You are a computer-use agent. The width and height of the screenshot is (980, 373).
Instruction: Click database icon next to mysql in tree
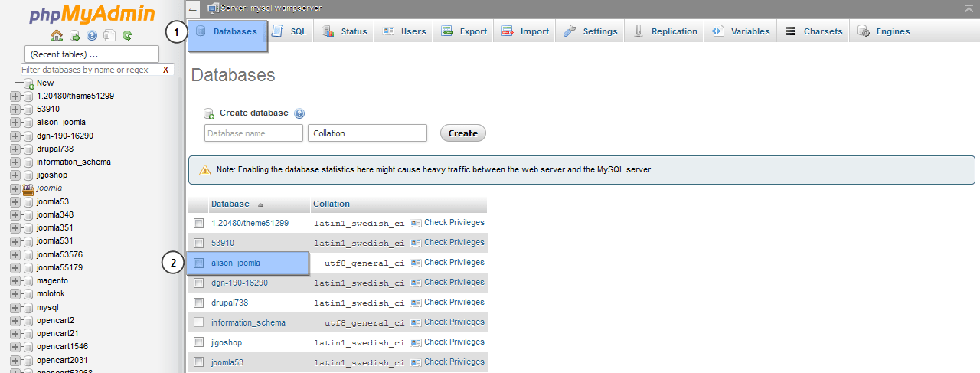click(28, 307)
